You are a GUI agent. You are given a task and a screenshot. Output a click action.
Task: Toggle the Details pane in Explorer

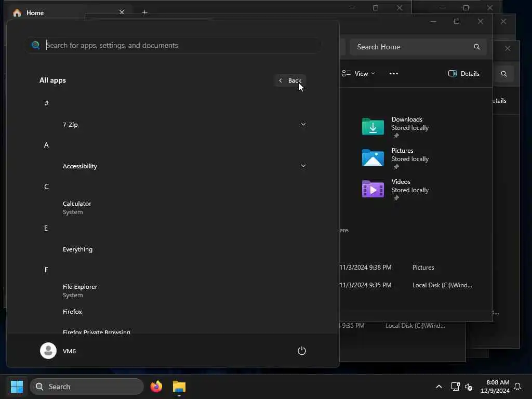click(x=464, y=74)
